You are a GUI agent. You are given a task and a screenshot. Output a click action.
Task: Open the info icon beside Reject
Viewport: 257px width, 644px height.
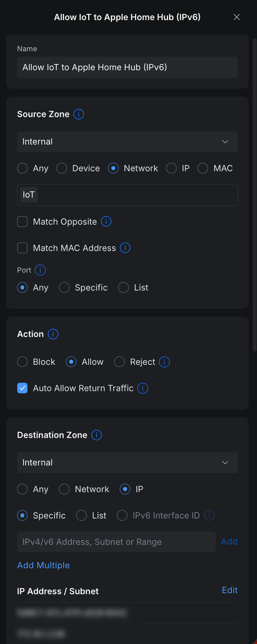(x=164, y=362)
